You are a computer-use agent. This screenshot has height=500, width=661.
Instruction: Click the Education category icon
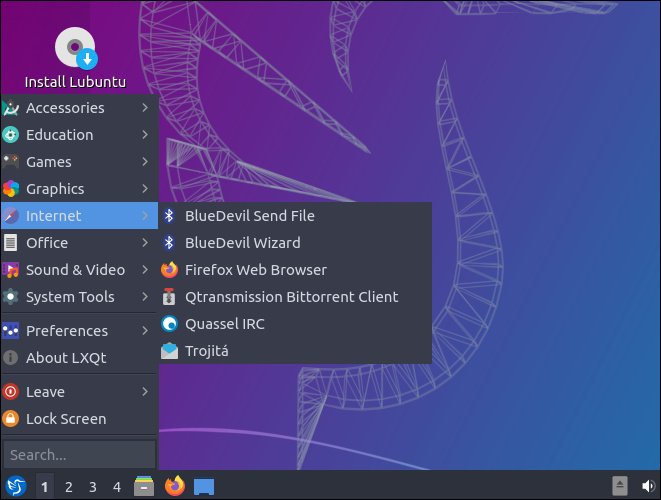[x=11, y=135]
